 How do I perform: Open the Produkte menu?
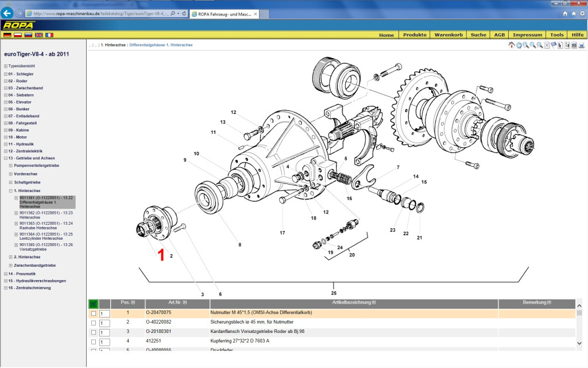415,35
